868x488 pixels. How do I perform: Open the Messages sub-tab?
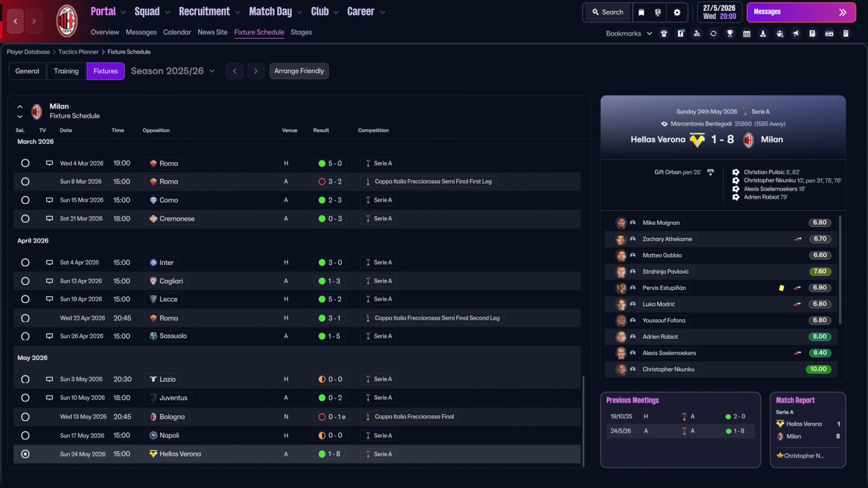tap(141, 33)
